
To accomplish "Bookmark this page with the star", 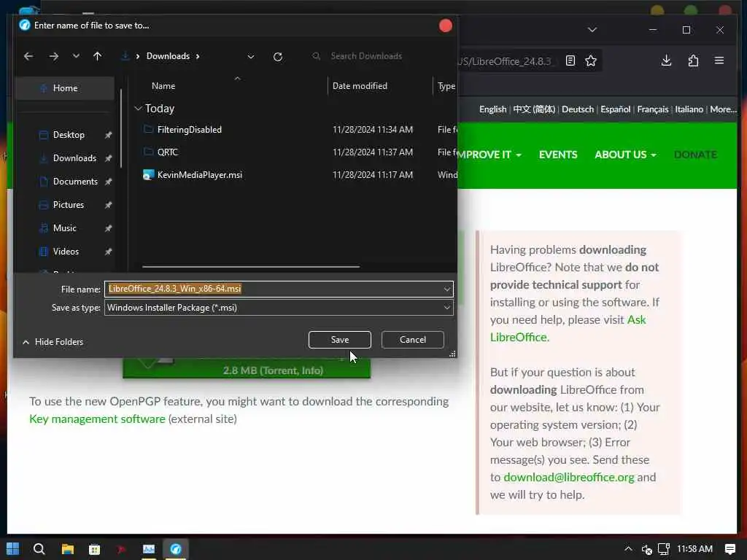I will click(591, 61).
